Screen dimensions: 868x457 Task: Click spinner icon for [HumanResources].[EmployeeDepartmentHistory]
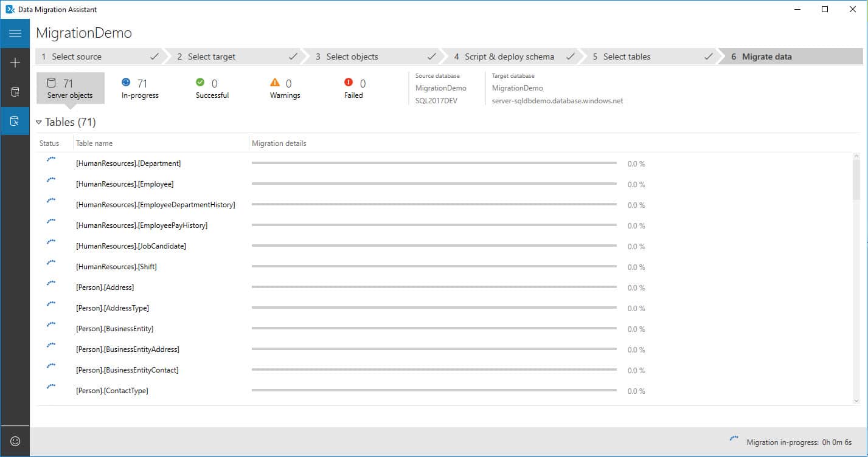tap(51, 201)
